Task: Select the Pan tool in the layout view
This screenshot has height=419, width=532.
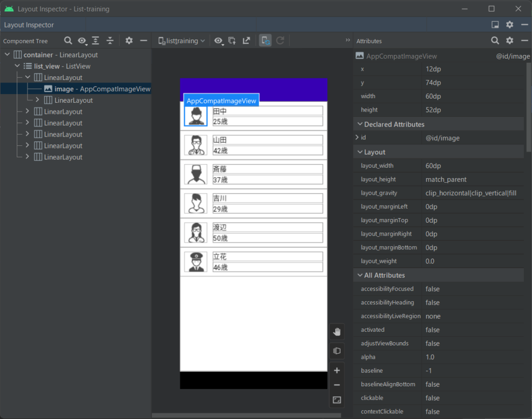Action: pos(337,331)
